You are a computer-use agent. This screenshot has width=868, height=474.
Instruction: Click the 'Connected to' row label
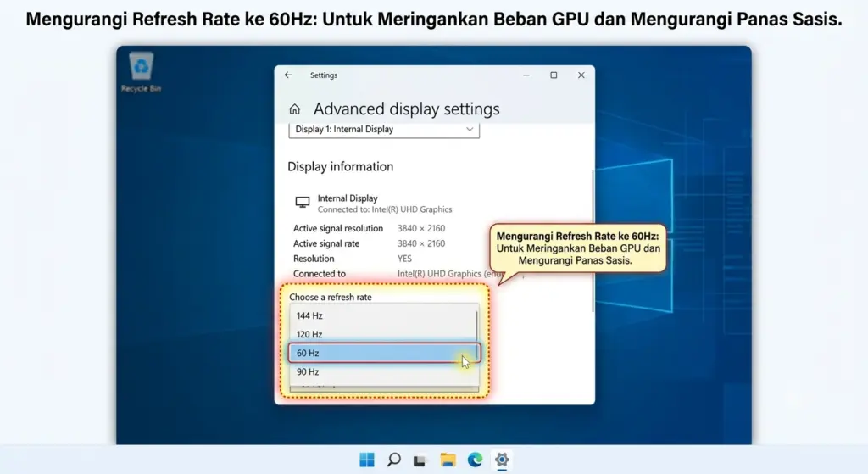[x=320, y=274]
